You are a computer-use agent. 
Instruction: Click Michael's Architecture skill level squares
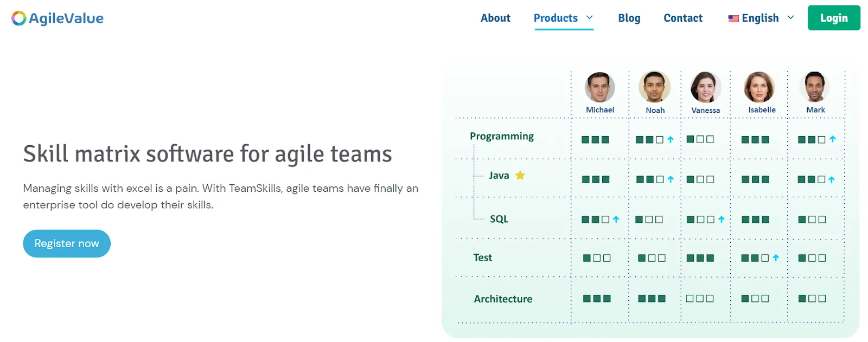[x=597, y=299]
